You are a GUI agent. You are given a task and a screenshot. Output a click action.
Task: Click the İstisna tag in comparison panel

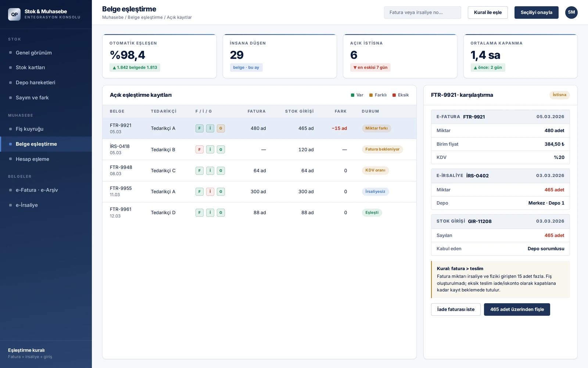pyautogui.click(x=559, y=95)
